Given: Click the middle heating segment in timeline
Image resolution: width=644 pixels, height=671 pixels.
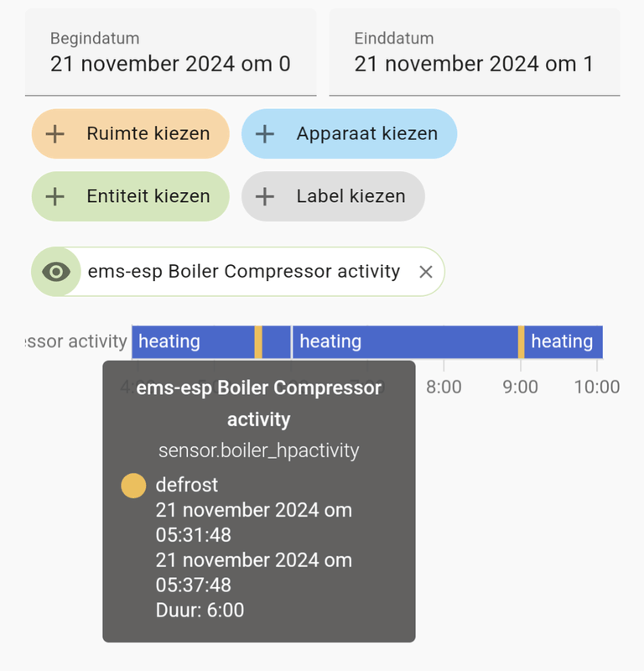Looking at the screenshot, I should (404, 342).
